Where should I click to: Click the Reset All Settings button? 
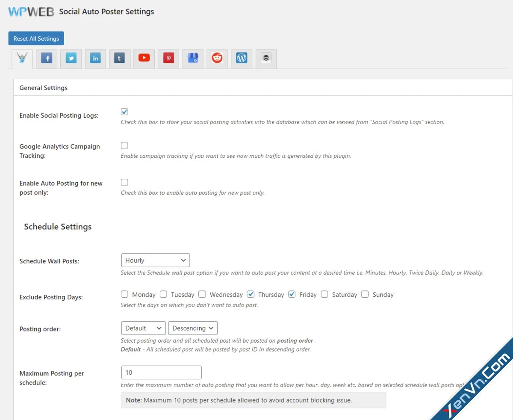[x=36, y=38]
